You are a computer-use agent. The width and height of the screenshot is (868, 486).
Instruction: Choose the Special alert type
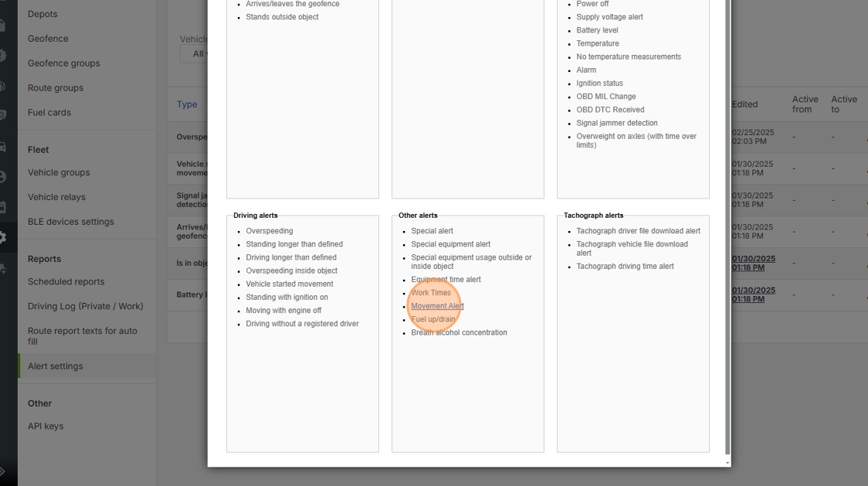[x=432, y=231]
